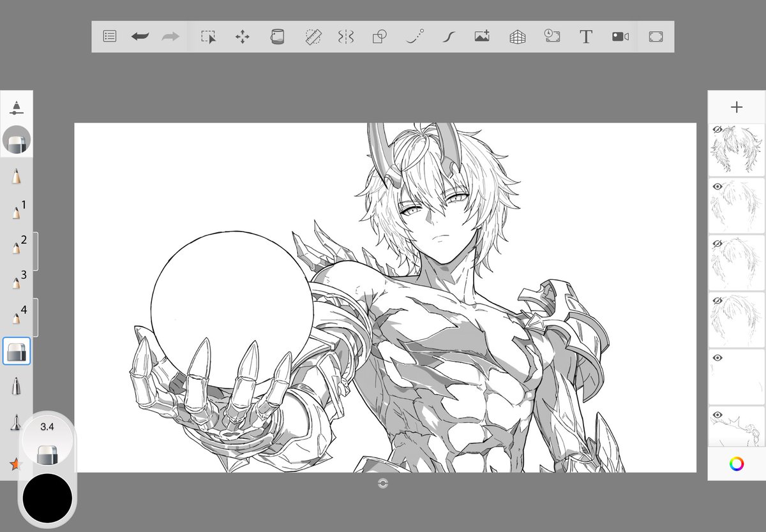The width and height of the screenshot is (766, 532).
Task: Choose the Flood Fill bucket tool
Action: pos(276,37)
